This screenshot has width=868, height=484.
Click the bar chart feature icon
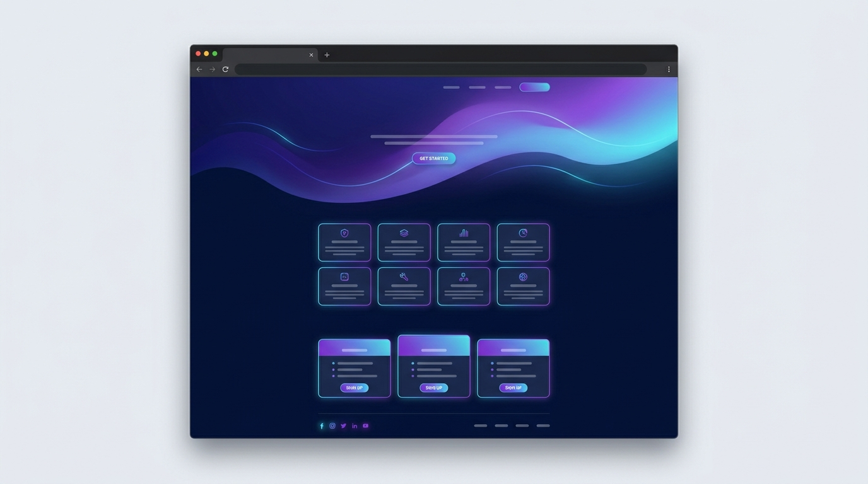(464, 233)
